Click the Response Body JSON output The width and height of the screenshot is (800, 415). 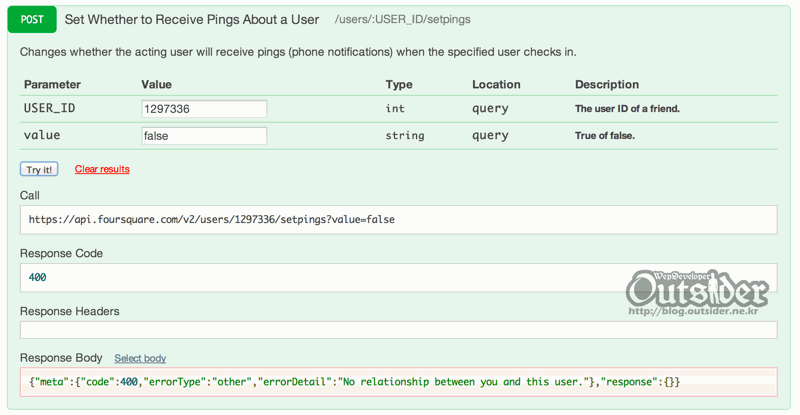pos(398,382)
